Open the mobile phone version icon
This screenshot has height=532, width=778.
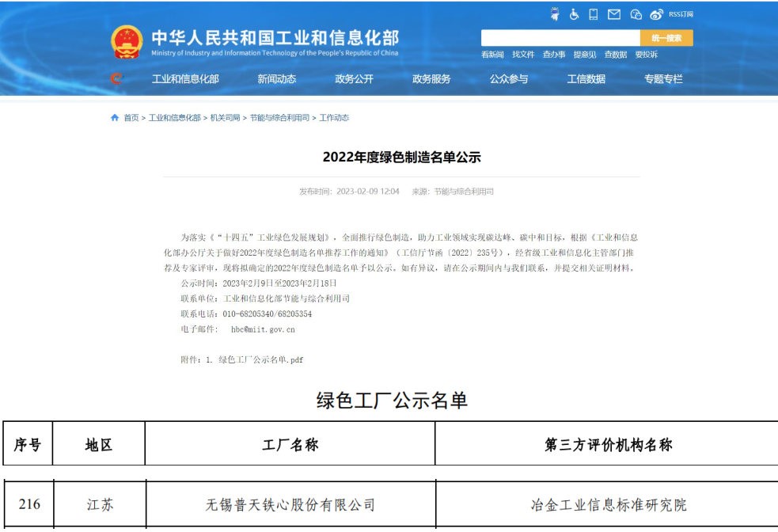(x=594, y=14)
